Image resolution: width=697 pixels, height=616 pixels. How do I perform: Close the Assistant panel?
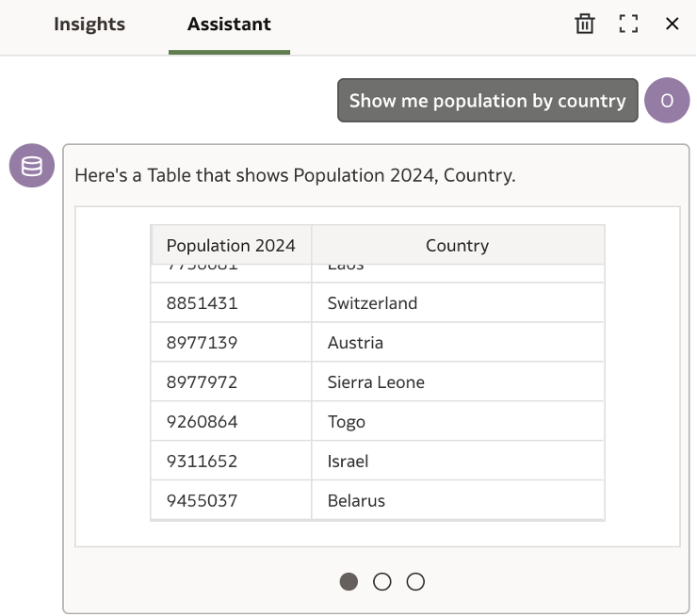673,24
